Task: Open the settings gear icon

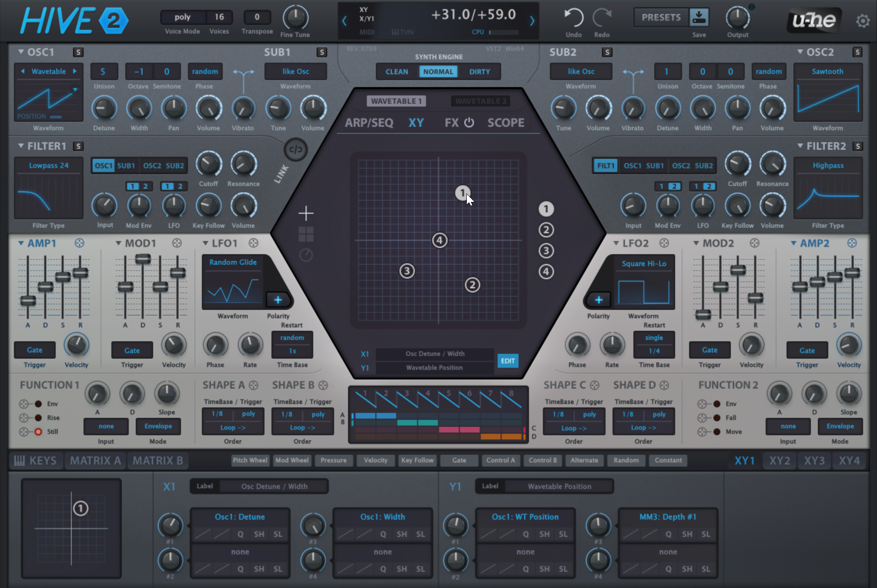Action: pos(863,21)
